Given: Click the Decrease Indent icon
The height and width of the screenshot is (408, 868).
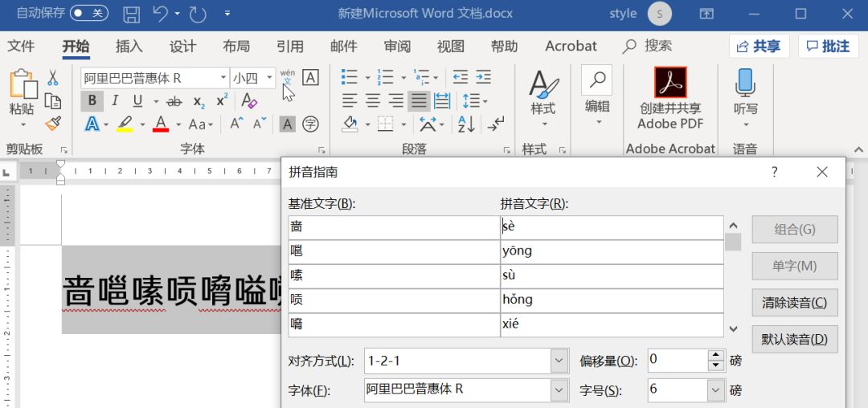Looking at the screenshot, I should point(460,77).
